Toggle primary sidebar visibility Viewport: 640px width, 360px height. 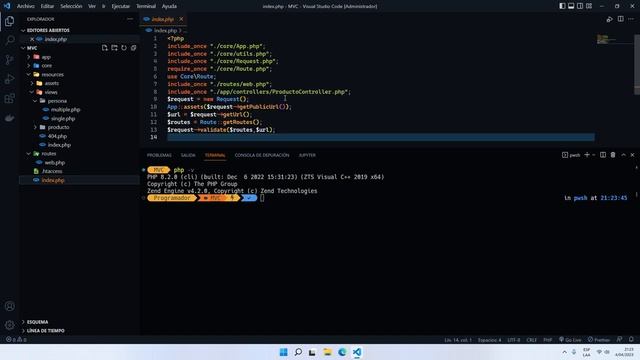562,6
